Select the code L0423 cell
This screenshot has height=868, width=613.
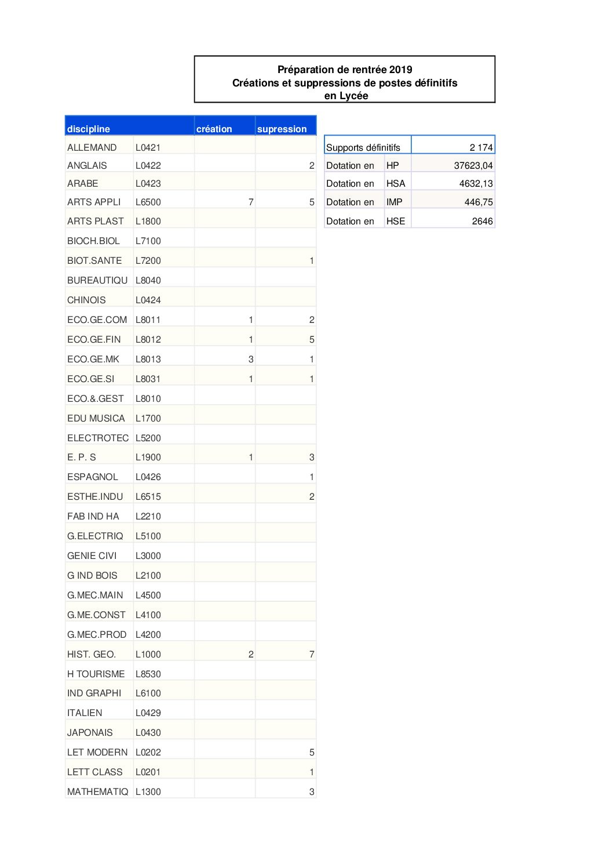[x=164, y=181]
